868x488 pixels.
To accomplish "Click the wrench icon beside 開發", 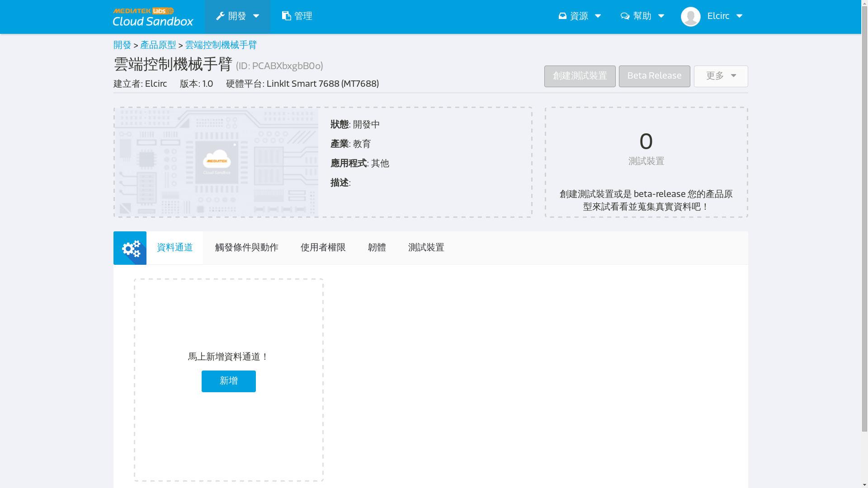I will (x=220, y=16).
